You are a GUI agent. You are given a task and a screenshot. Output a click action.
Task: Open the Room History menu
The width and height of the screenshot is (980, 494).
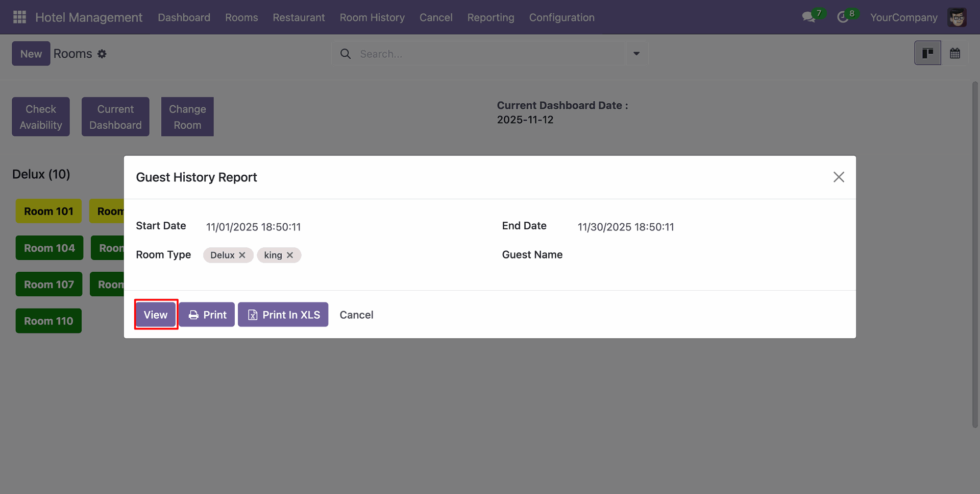(372, 17)
